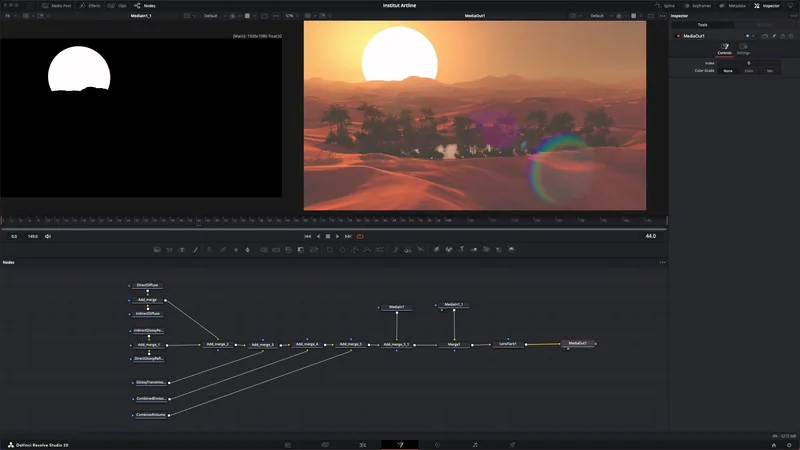Toggle the Media Pool panel
Screen dimensions: 800x450
point(57,6)
